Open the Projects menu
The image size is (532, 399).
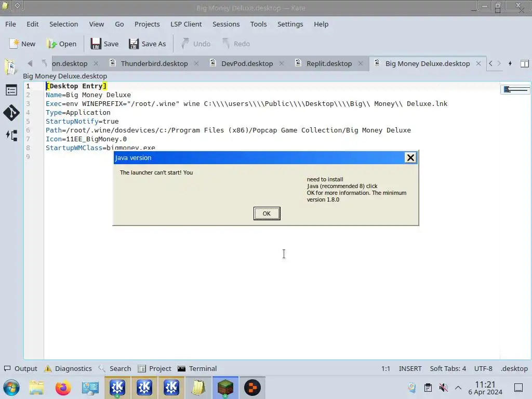(147, 24)
